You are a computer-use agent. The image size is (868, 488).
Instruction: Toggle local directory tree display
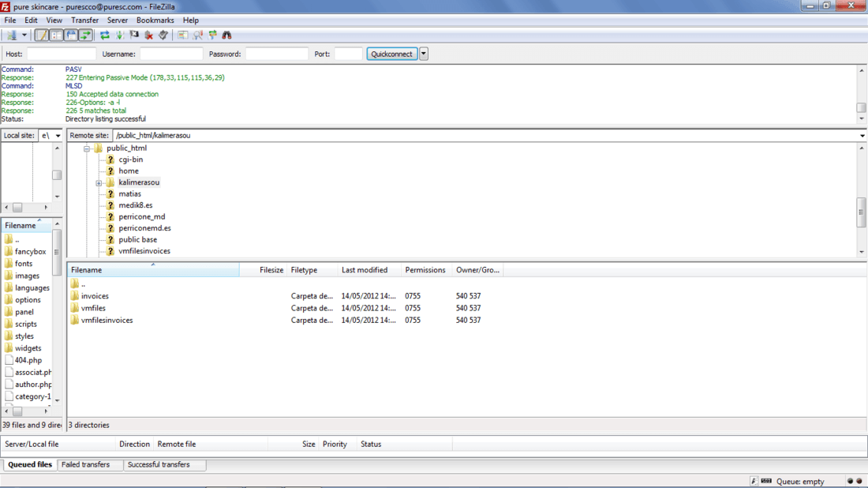click(x=57, y=36)
